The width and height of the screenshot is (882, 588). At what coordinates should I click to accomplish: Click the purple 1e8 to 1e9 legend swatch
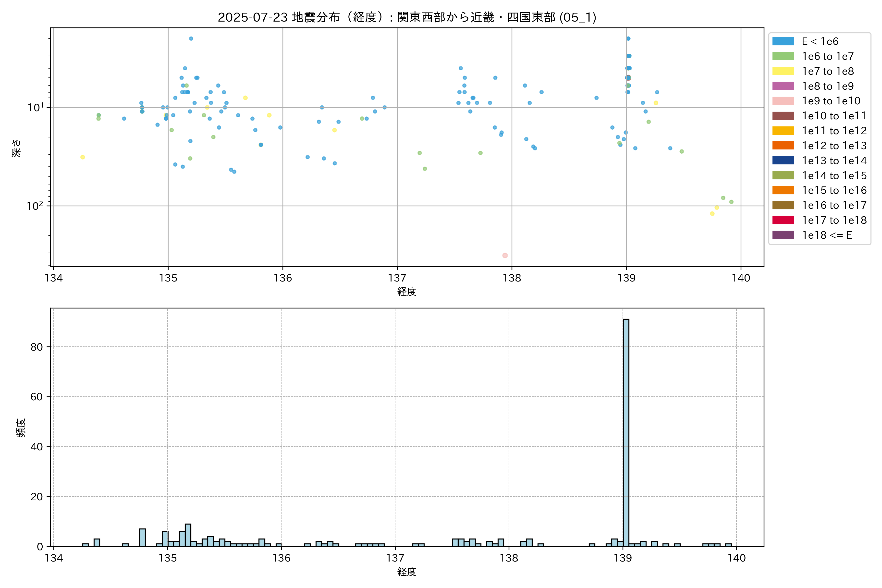(783, 86)
